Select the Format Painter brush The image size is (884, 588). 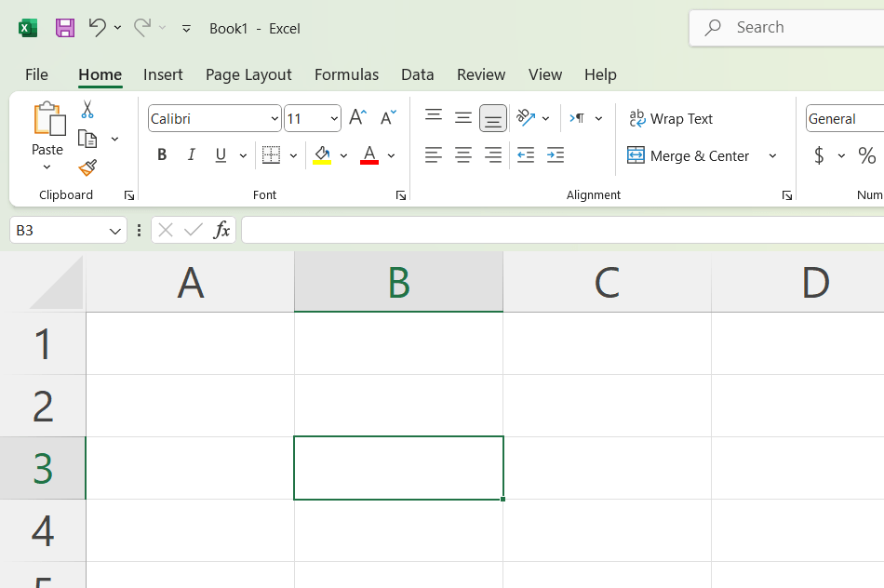coord(87,167)
